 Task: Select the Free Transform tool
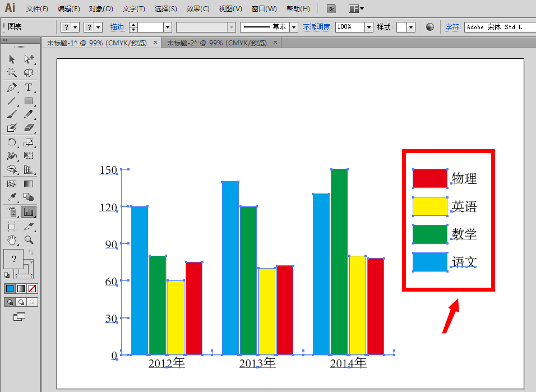(x=29, y=156)
